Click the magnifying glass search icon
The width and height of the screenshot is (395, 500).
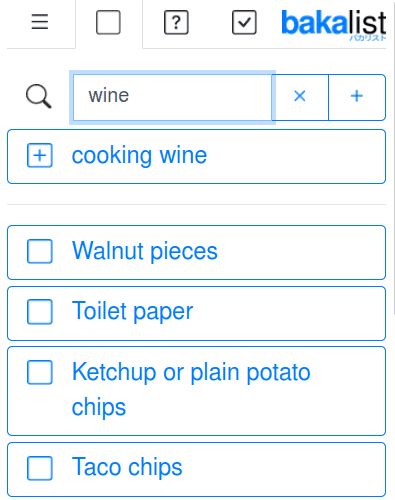39,96
